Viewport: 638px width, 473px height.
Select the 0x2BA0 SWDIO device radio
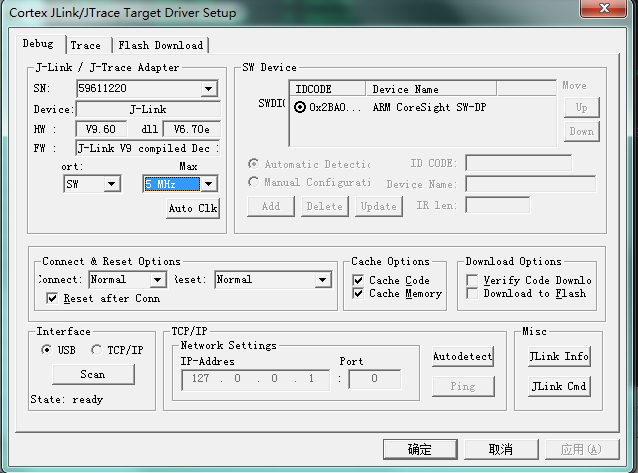300,107
